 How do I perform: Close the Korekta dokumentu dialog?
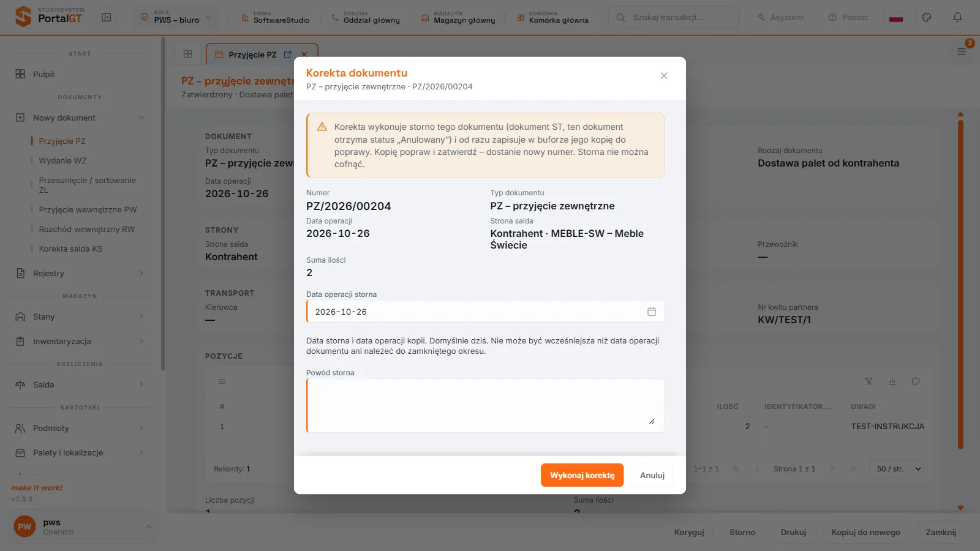click(664, 76)
